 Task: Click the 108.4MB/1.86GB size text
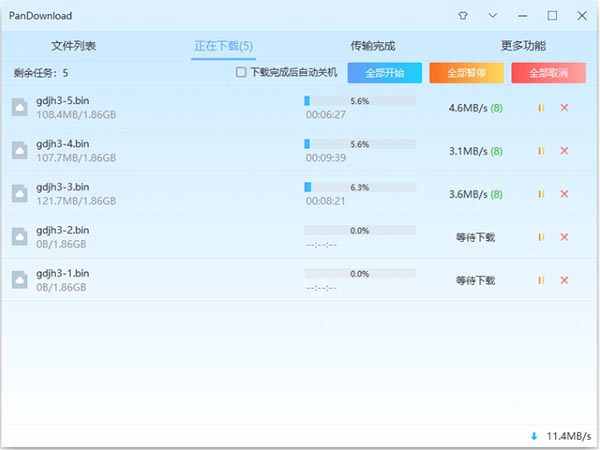click(x=76, y=115)
